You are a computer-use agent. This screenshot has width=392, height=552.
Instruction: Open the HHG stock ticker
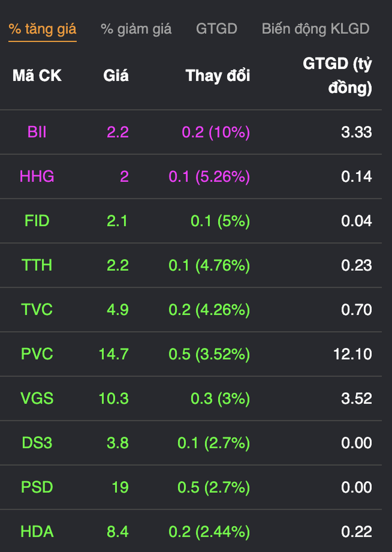[37, 177]
